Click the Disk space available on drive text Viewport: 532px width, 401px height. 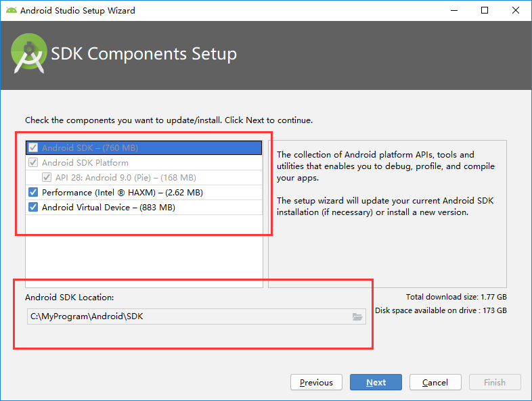click(x=441, y=310)
